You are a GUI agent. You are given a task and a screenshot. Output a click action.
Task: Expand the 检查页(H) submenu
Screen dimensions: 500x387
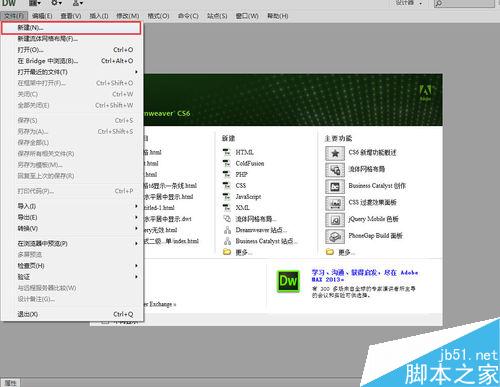pyautogui.click(x=136, y=266)
